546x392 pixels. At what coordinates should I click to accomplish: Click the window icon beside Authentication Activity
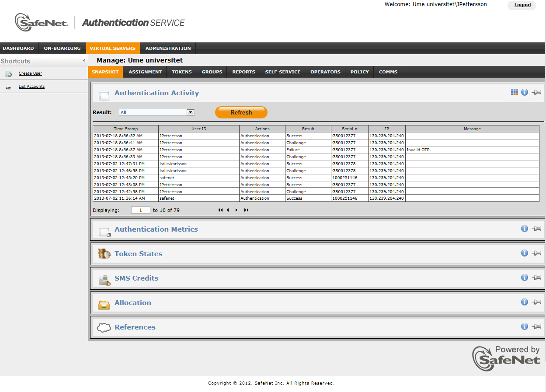[x=104, y=96]
